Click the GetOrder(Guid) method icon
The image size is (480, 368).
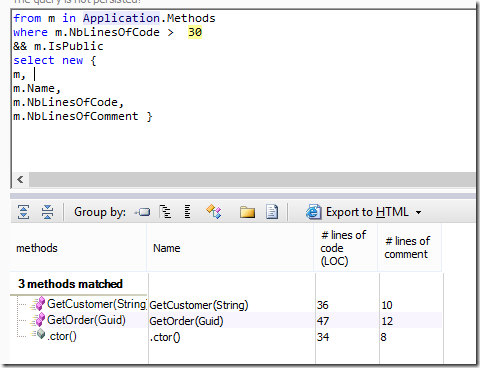click(x=38, y=320)
